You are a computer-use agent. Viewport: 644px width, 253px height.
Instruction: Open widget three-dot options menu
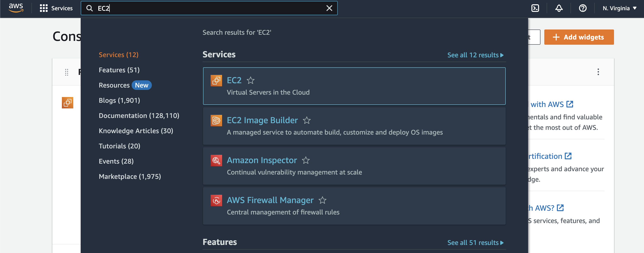598,72
